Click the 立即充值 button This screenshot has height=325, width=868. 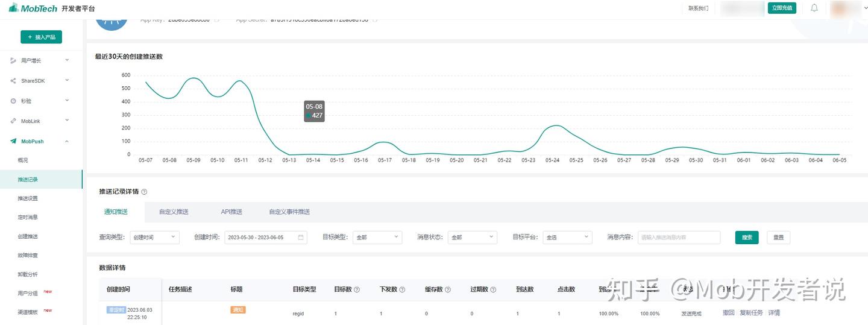tap(782, 8)
